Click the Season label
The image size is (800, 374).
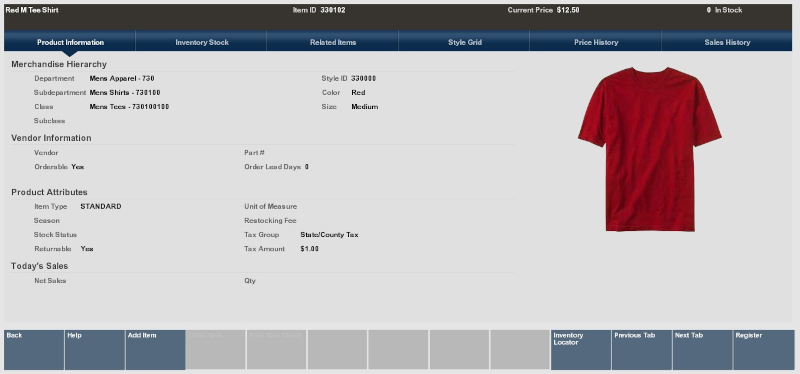click(x=46, y=221)
